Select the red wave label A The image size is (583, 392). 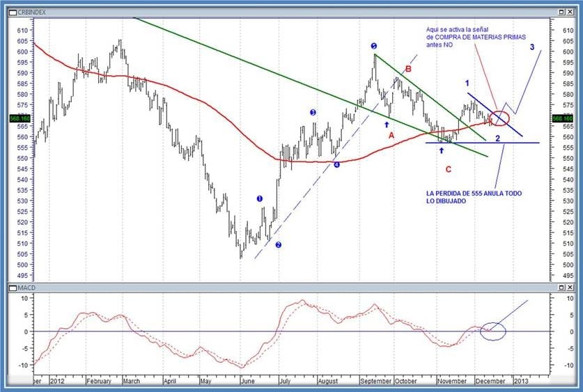391,136
